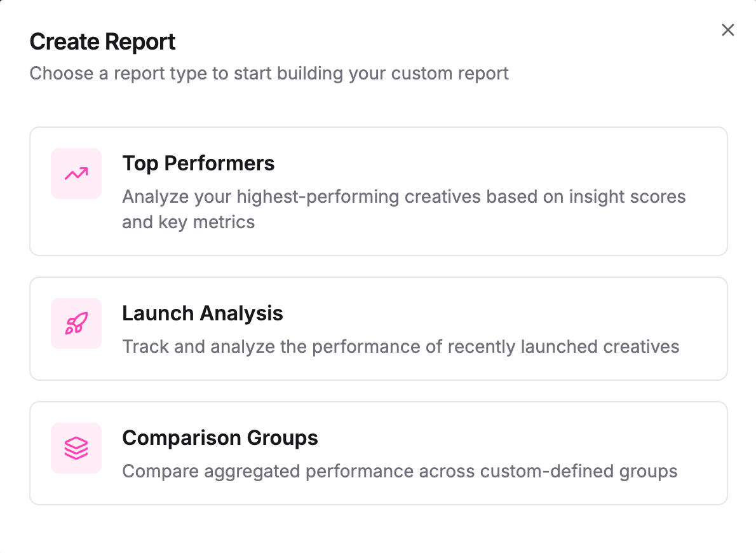
Task: Choose the Launch Analysis report type card
Action: (x=378, y=328)
